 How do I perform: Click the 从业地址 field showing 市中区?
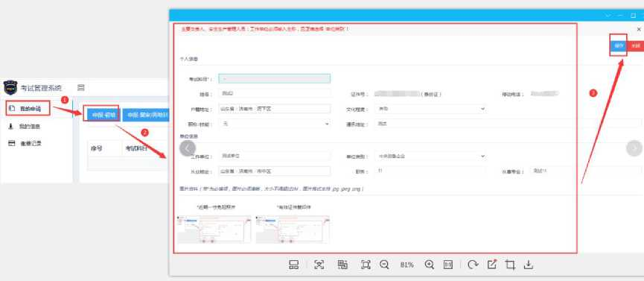[275, 171]
